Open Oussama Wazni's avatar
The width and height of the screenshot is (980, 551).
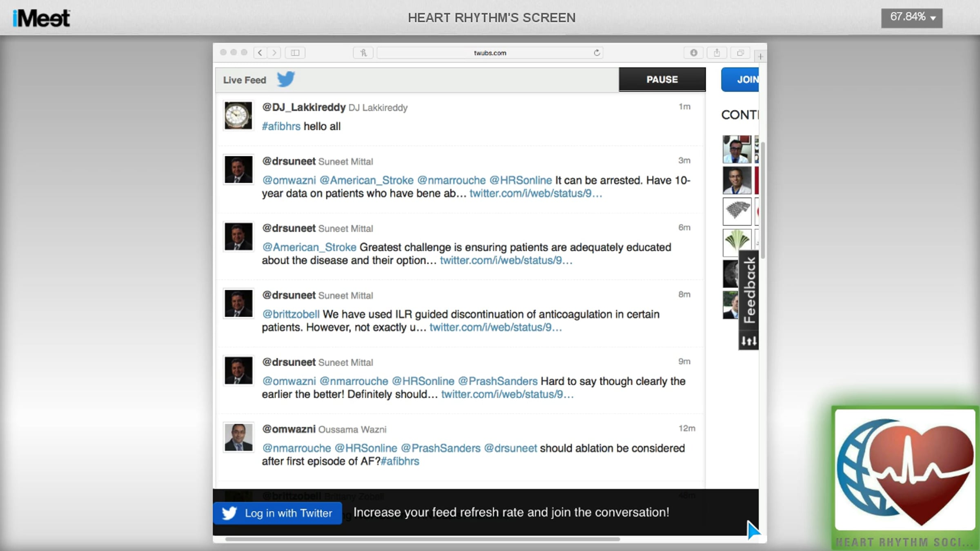[238, 437]
